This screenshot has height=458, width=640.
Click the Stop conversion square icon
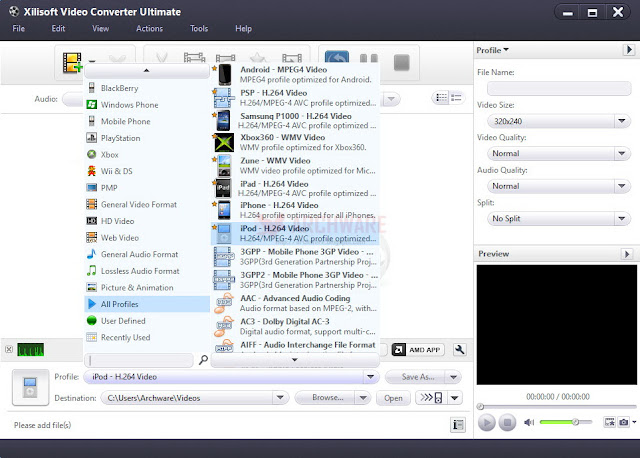[402, 63]
